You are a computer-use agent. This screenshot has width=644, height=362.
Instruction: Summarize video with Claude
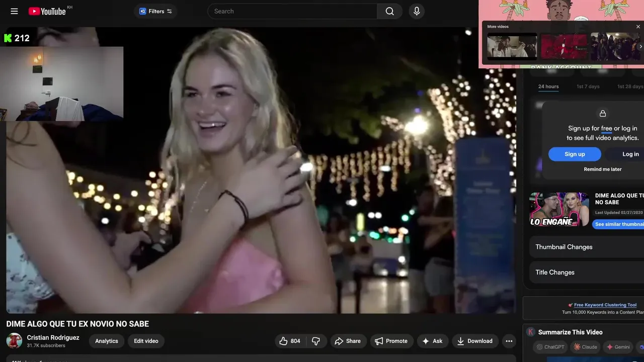585,347
